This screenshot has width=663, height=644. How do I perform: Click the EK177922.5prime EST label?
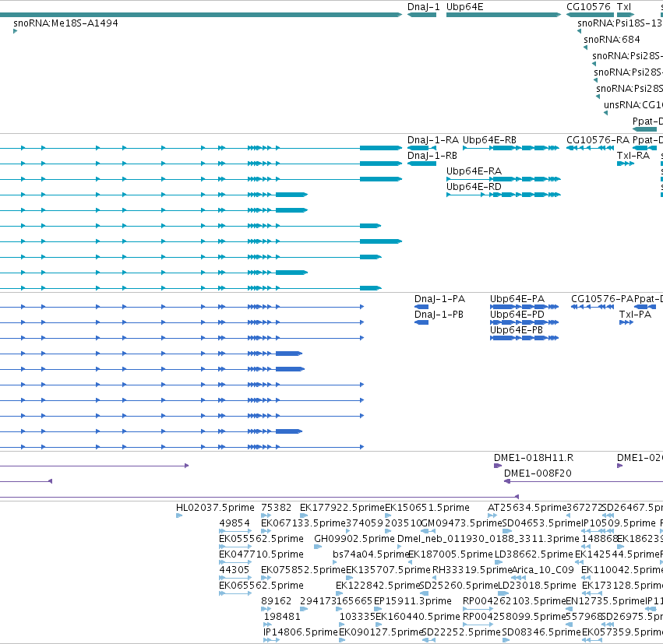[342, 508]
